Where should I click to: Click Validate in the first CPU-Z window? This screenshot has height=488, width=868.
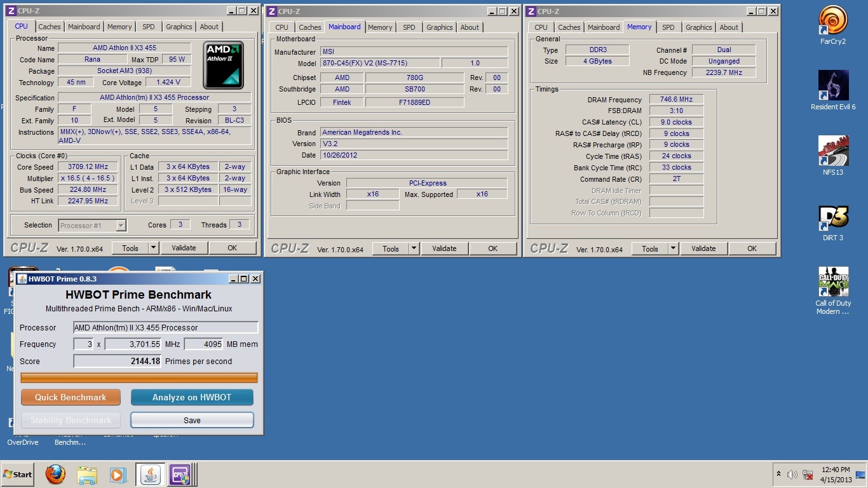tap(184, 248)
